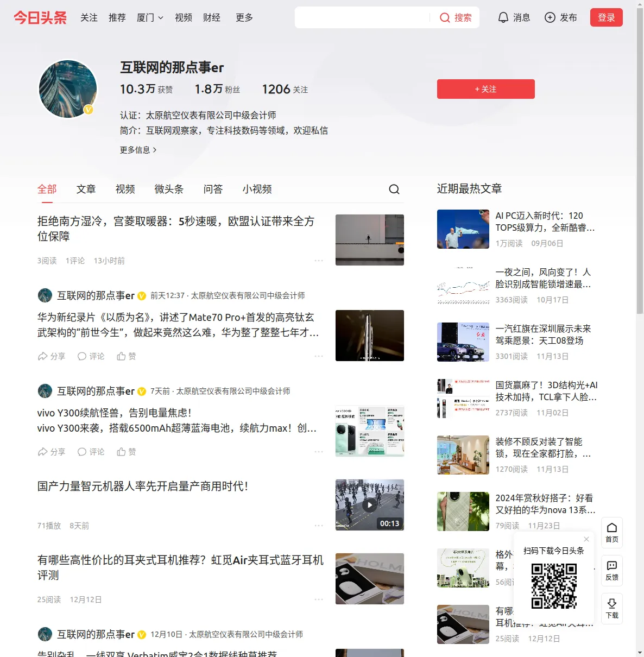Image resolution: width=644 pixels, height=657 pixels.
Task: Select the 全部 tab
Action: point(47,189)
